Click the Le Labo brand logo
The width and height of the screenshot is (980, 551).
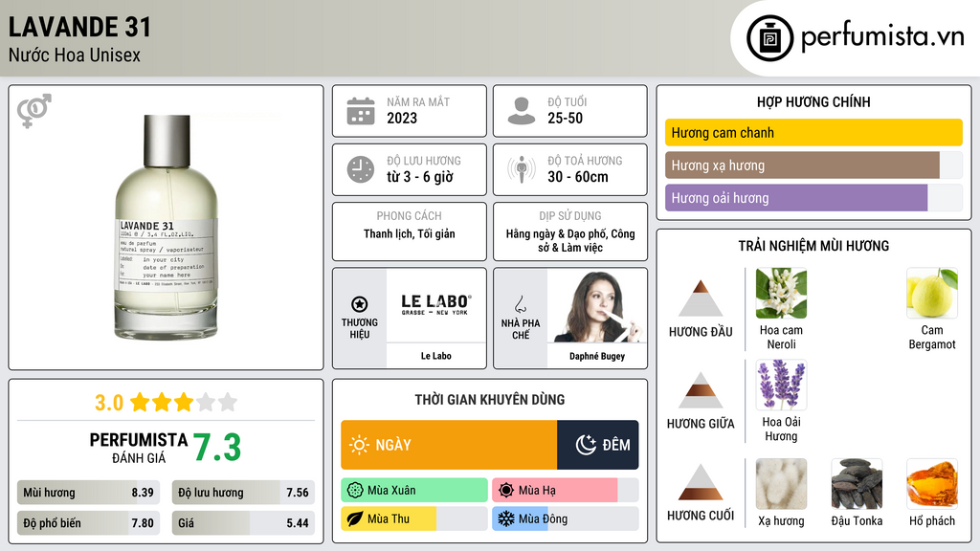pyautogui.click(x=435, y=306)
